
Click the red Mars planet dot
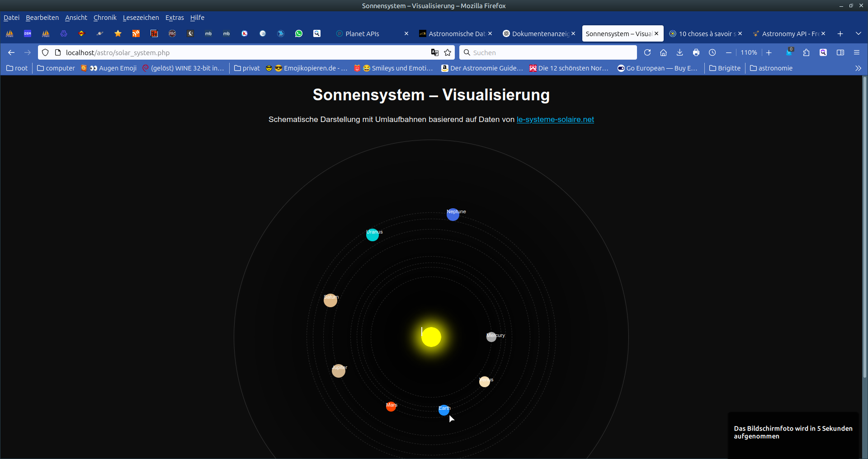[391, 407]
